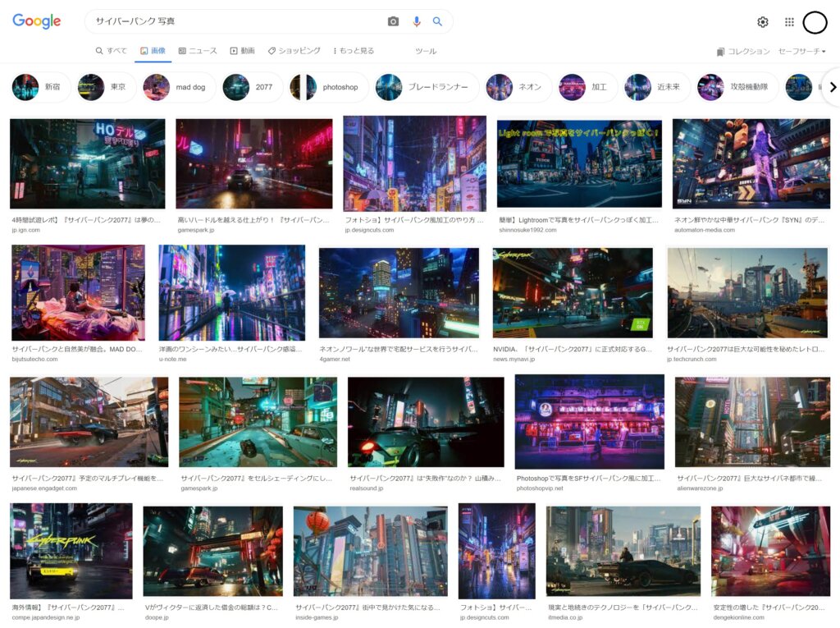Open search by image camera icon
840x628 pixels.
tap(393, 21)
